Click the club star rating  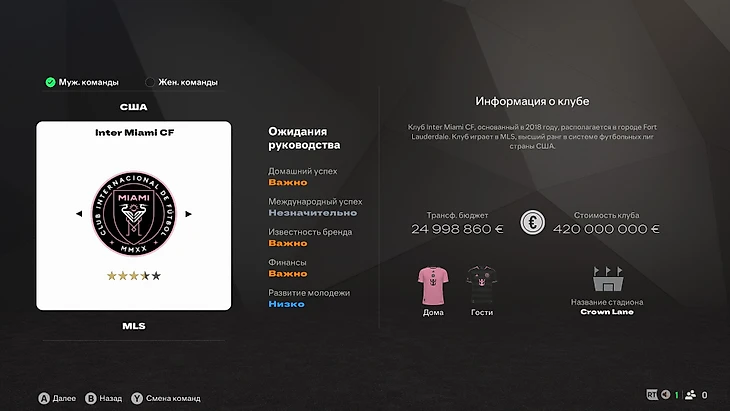coord(134,276)
